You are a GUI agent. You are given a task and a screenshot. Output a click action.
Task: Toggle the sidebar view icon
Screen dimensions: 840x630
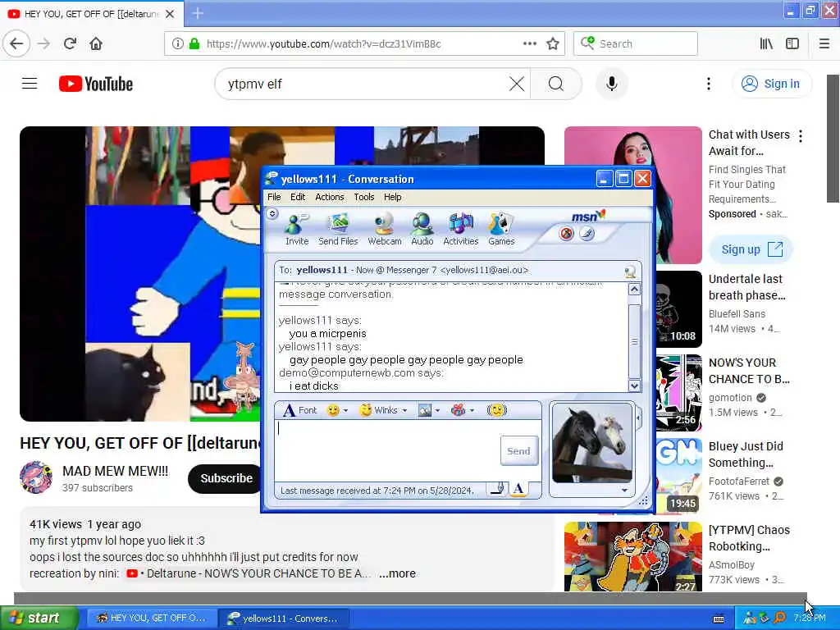pyautogui.click(x=792, y=43)
